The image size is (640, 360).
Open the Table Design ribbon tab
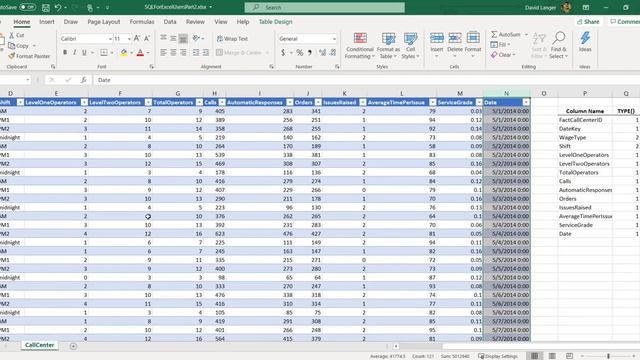[x=276, y=22]
